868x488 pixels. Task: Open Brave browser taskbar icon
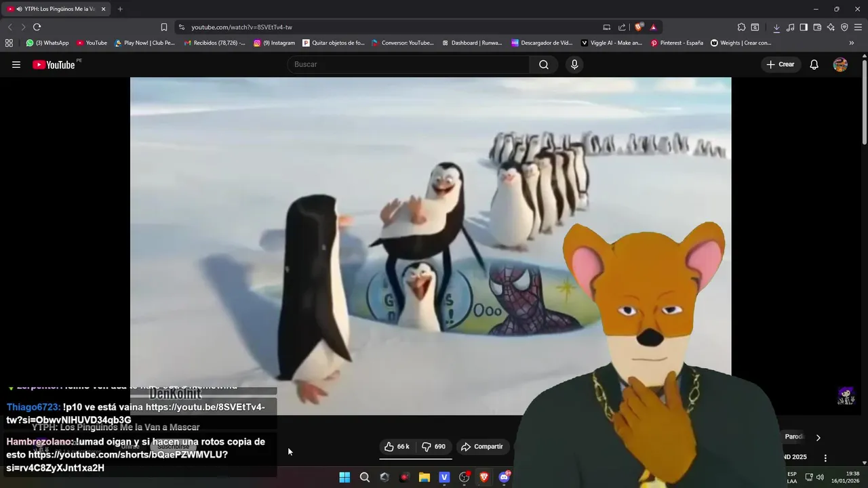[484, 477]
